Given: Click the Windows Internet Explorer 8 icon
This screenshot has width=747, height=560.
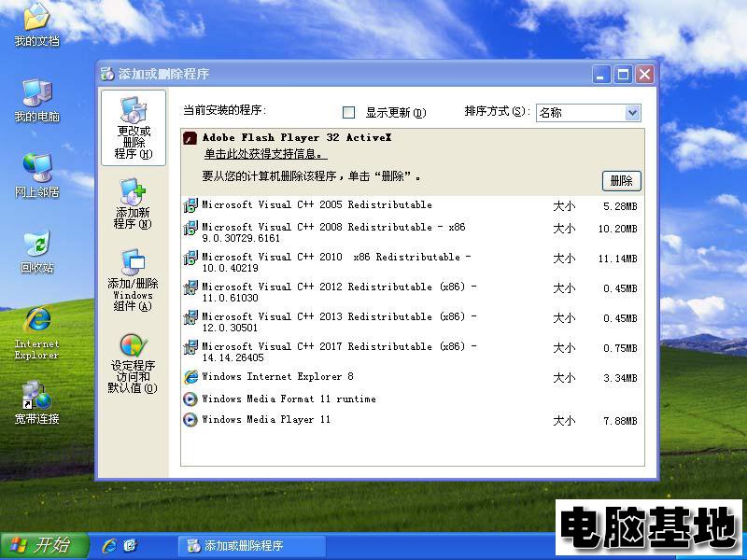Looking at the screenshot, I should 190,377.
